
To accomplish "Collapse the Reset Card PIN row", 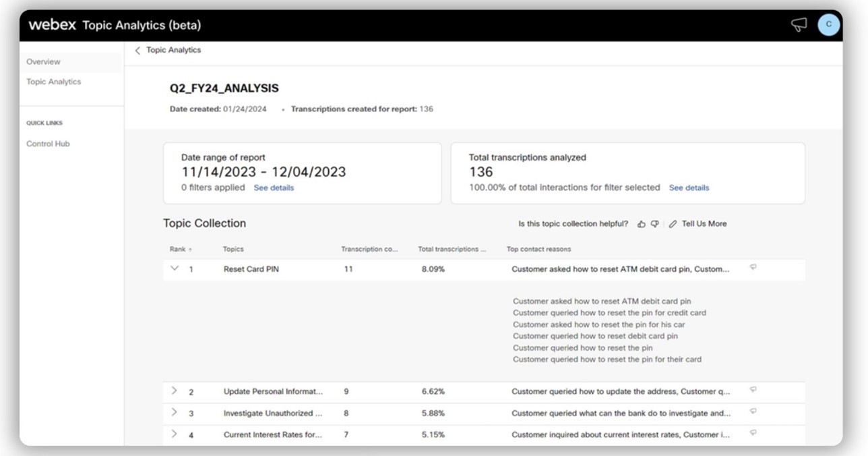I will pyautogui.click(x=175, y=268).
